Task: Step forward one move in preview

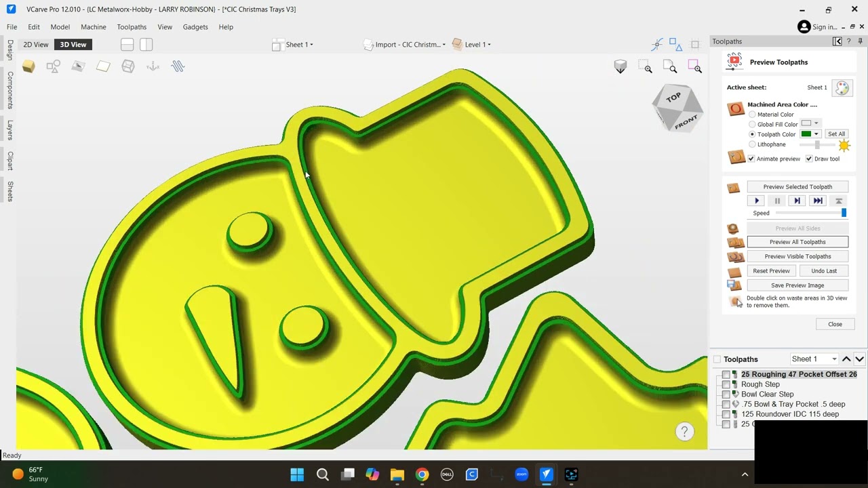Action: (797, 201)
